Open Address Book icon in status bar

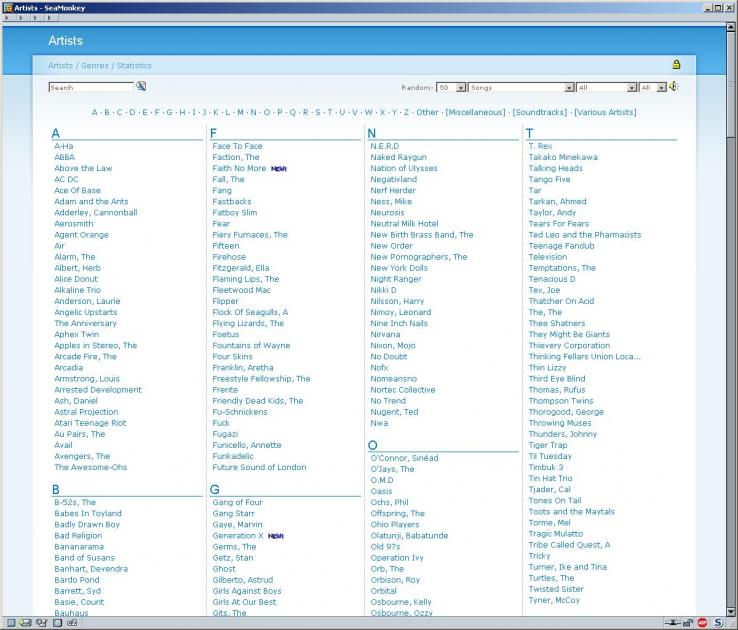(x=57, y=623)
